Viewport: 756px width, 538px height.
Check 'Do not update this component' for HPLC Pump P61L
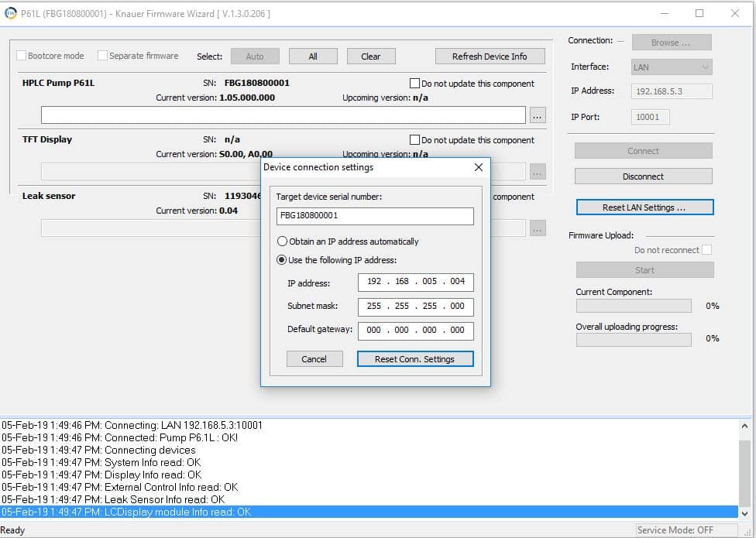point(414,84)
